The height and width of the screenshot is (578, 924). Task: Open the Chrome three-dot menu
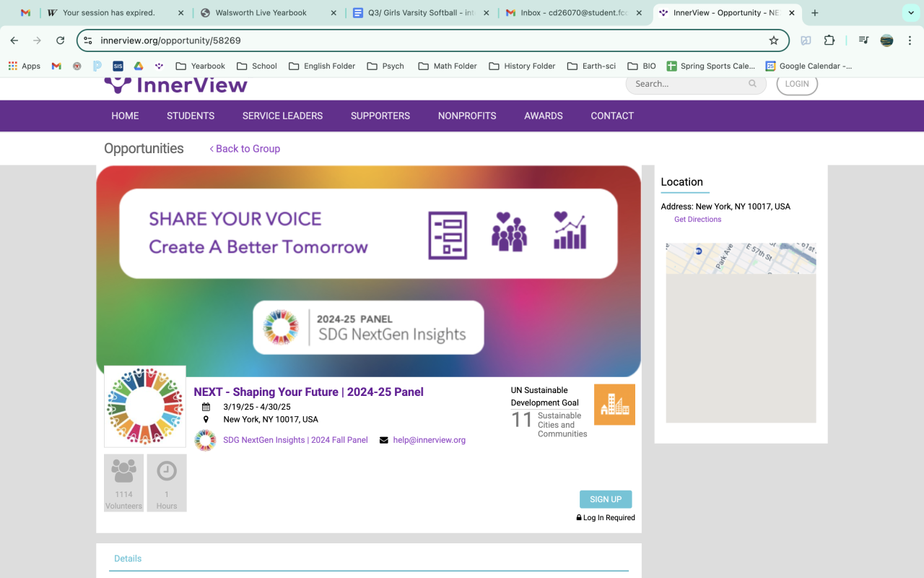(x=910, y=40)
